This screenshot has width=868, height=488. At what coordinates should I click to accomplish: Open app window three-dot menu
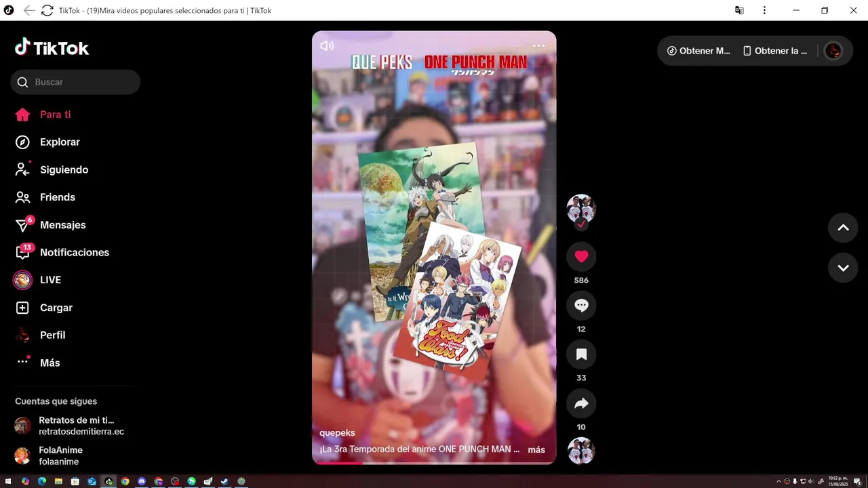(764, 10)
